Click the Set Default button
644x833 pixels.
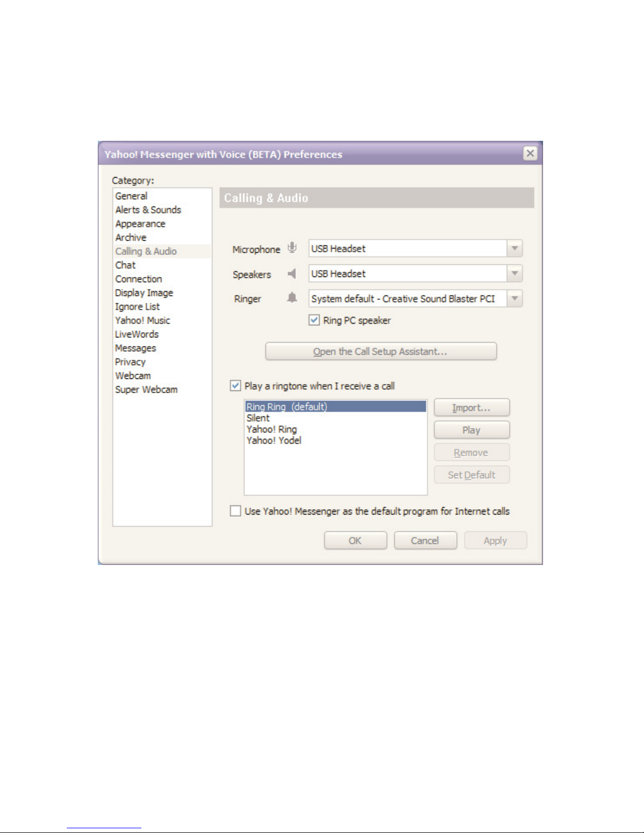click(472, 475)
